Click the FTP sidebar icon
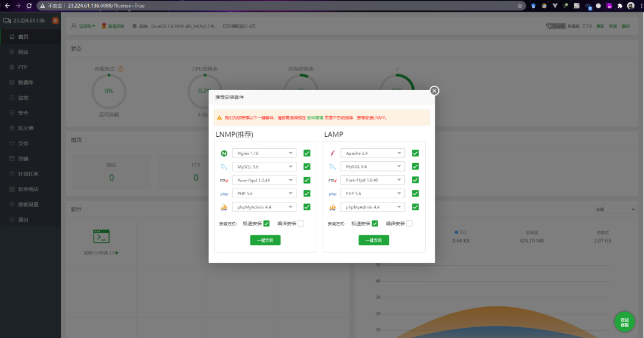 [12, 67]
